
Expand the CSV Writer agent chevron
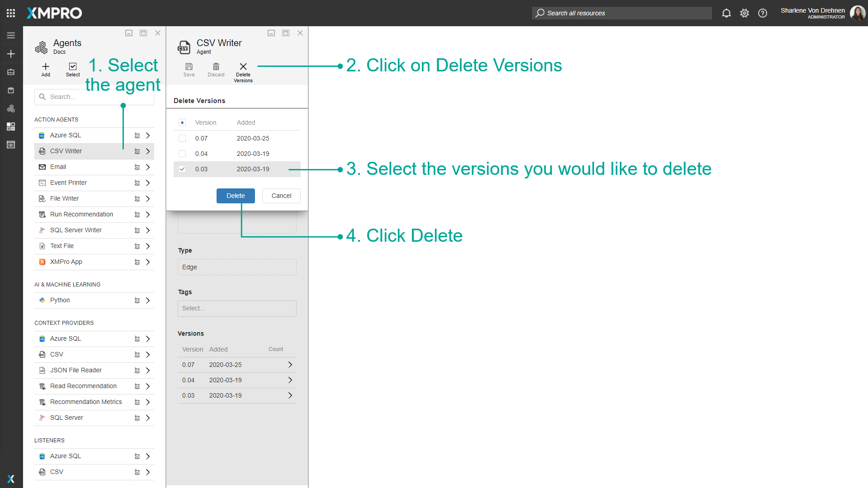(148, 151)
